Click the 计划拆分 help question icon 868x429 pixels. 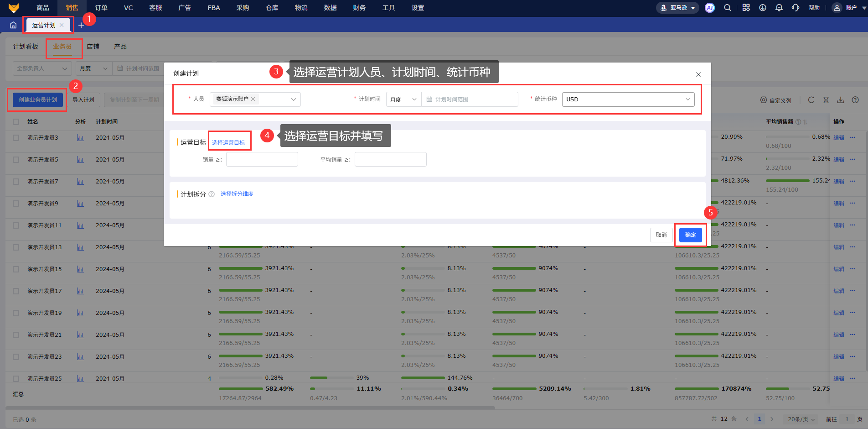(x=212, y=194)
